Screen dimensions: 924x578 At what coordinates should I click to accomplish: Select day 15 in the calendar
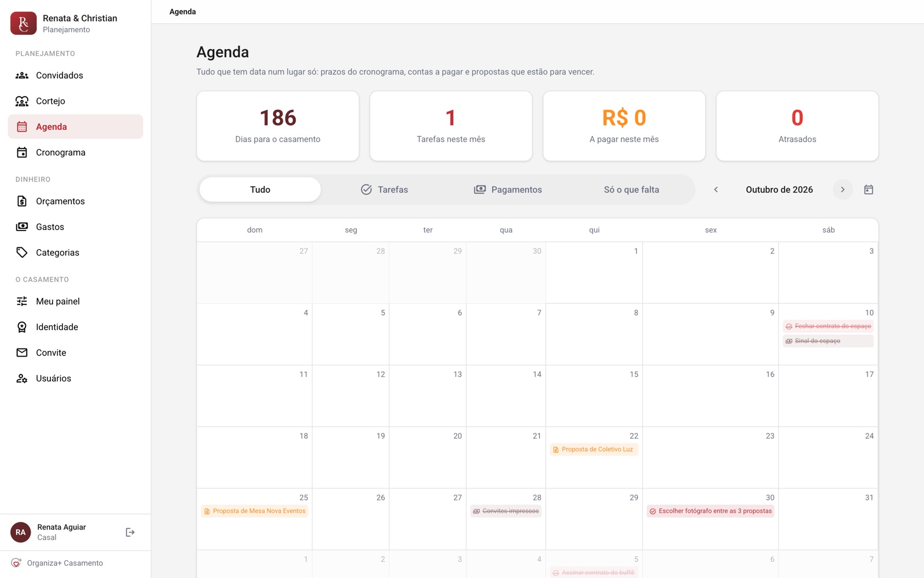(x=594, y=396)
